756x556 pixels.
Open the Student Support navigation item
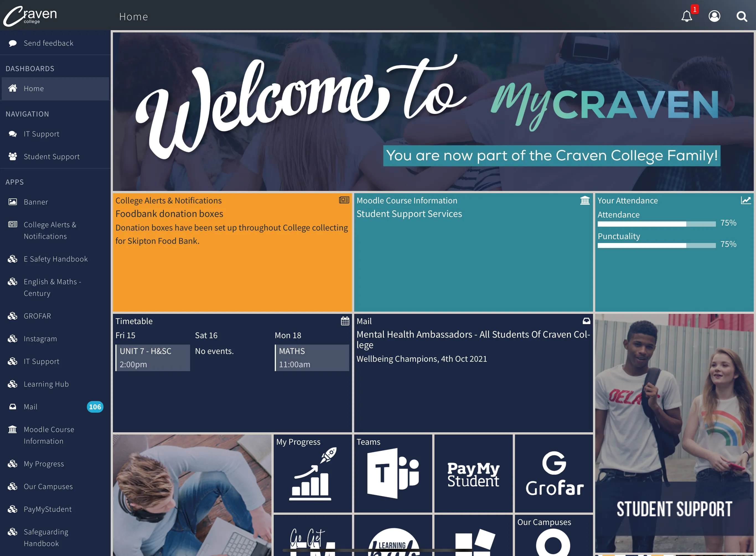52,156
